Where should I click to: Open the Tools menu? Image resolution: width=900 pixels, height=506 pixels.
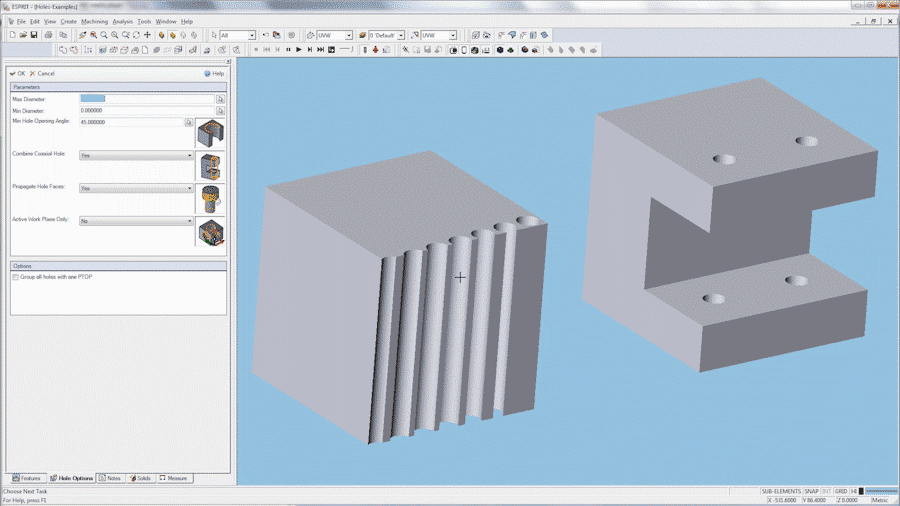coord(144,21)
